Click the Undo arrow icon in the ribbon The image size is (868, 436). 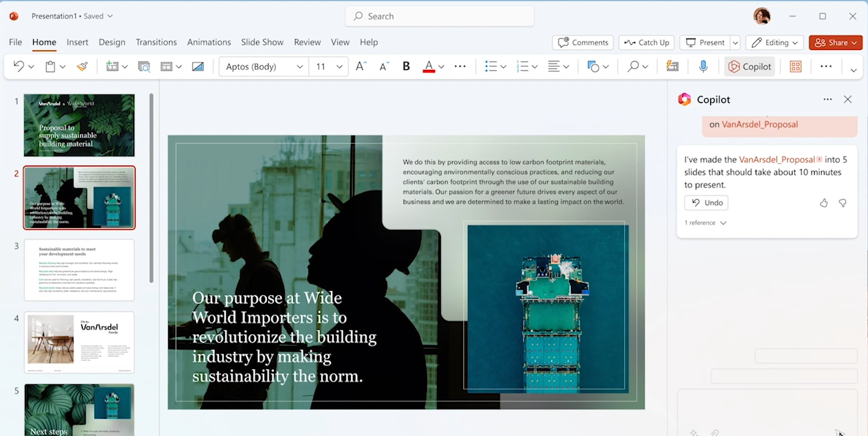pyautogui.click(x=18, y=66)
